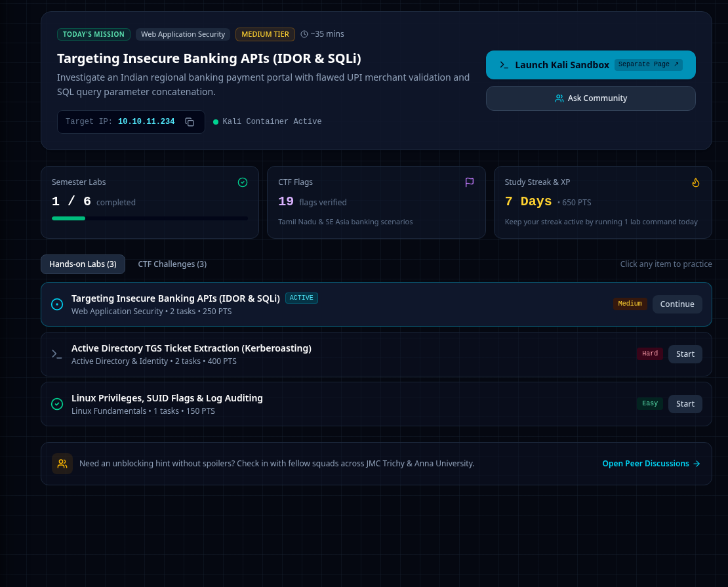This screenshot has width=728, height=587.
Task: Click the Target IP 10.10.11.234 field
Action: pyautogui.click(x=131, y=122)
